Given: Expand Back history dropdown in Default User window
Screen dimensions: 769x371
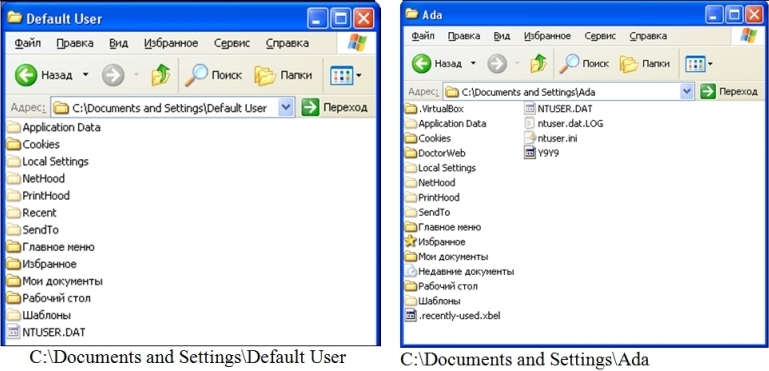Looking at the screenshot, I should click(85, 75).
